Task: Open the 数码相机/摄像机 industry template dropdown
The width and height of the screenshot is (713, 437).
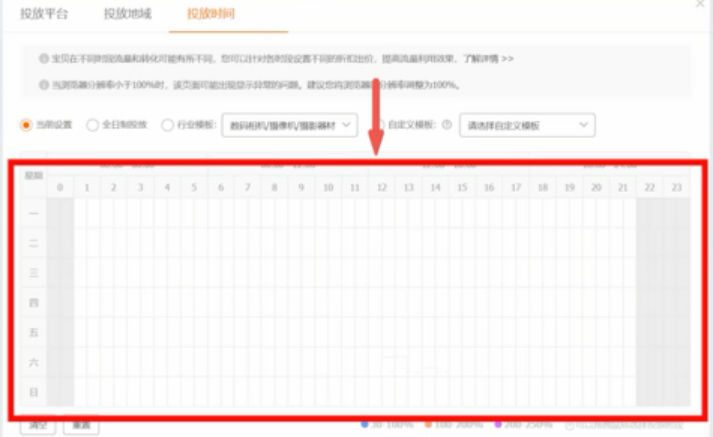Action: [288, 125]
